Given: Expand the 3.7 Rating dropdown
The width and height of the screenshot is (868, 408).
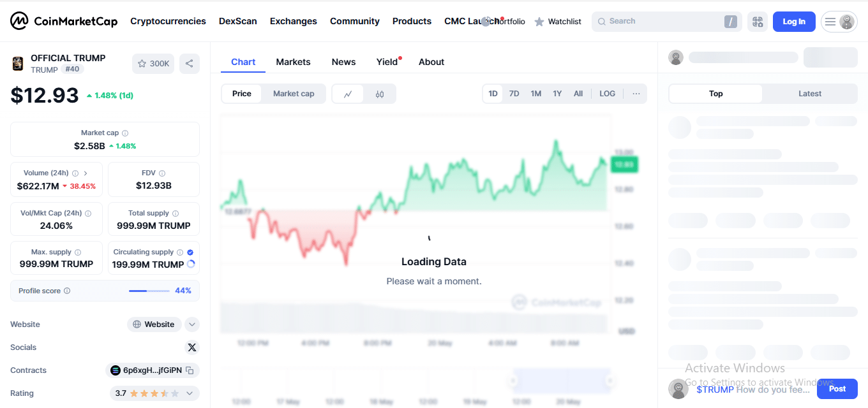Looking at the screenshot, I should point(190,393).
